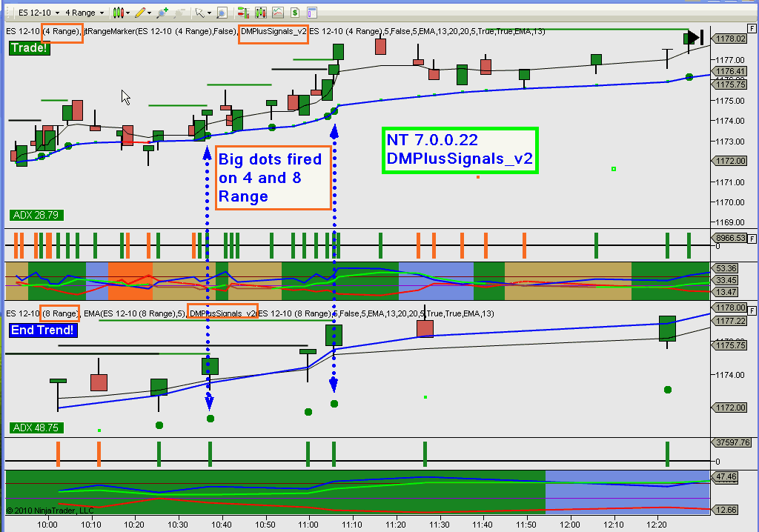Image resolution: width=759 pixels, height=532 pixels.
Task: Click the 1174.00 label on lower chart axis
Action: click(730, 375)
